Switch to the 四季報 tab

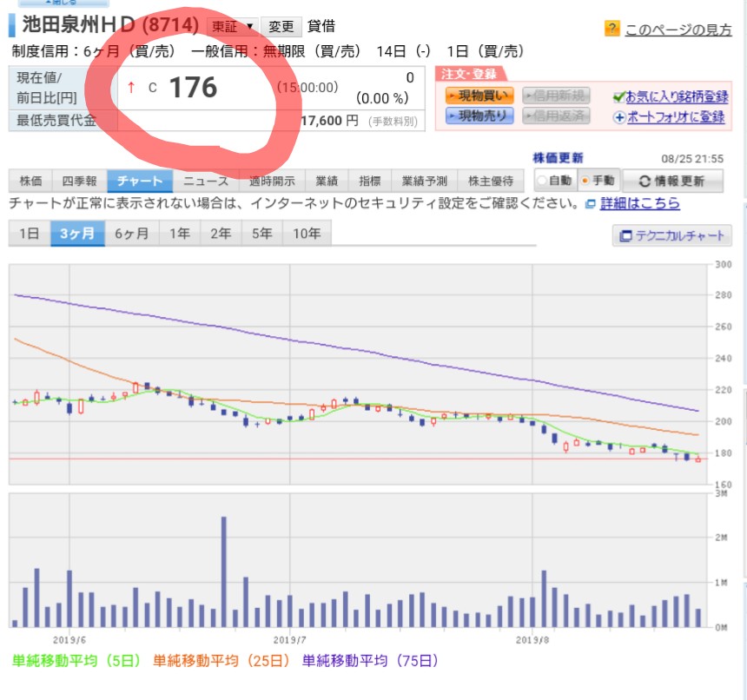tap(80, 181)
